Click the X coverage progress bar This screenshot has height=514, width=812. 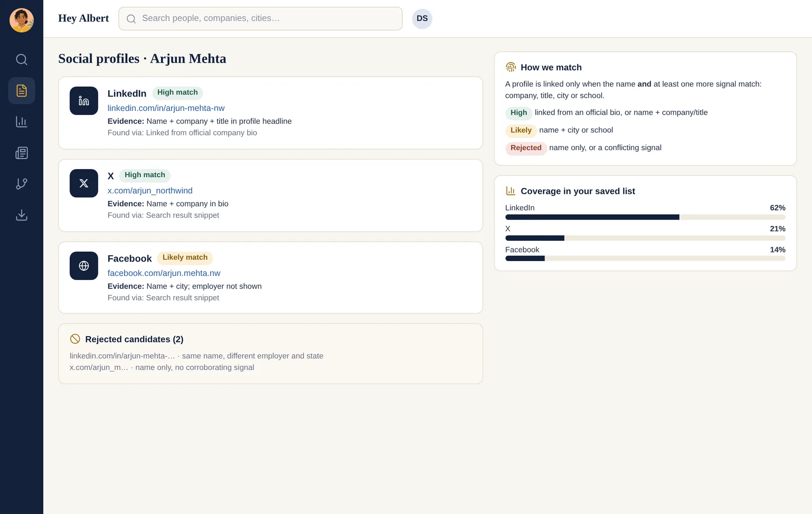[x=645, y=238]
